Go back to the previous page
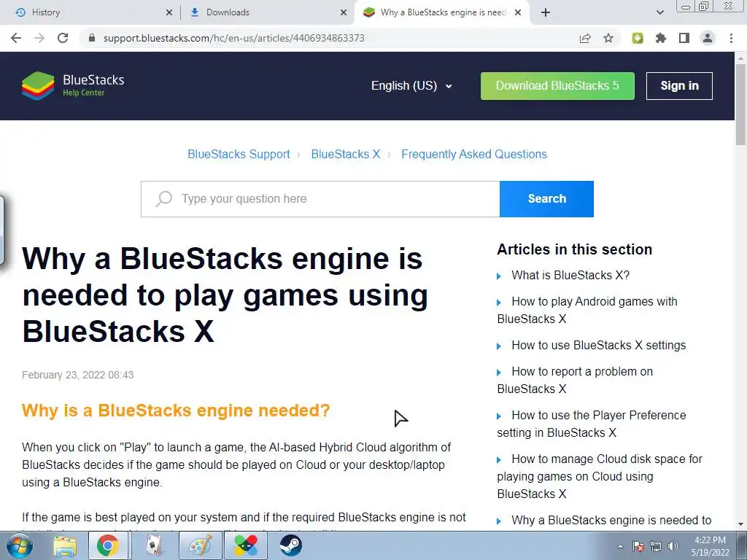The image size is (747, 560). [x=16, y=38]
